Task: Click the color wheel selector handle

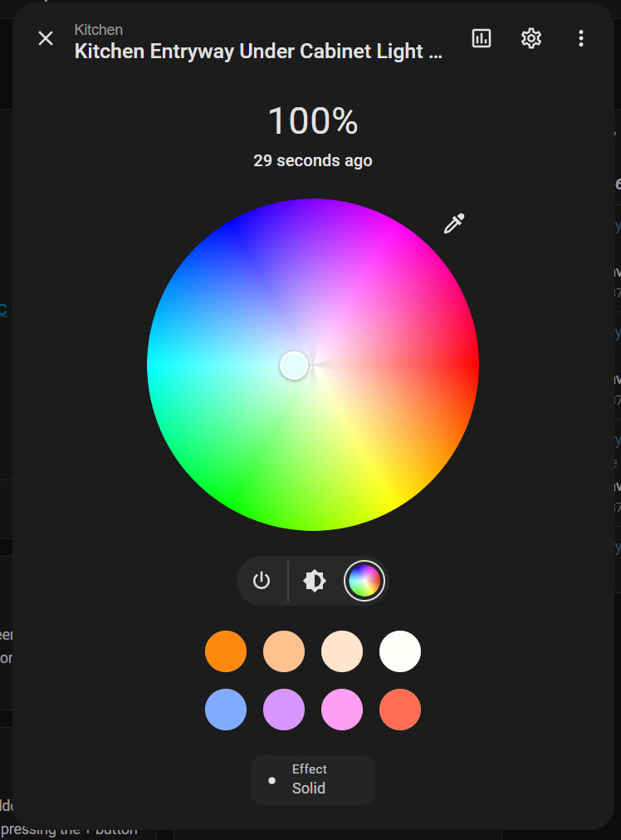Action: [294, 366]
